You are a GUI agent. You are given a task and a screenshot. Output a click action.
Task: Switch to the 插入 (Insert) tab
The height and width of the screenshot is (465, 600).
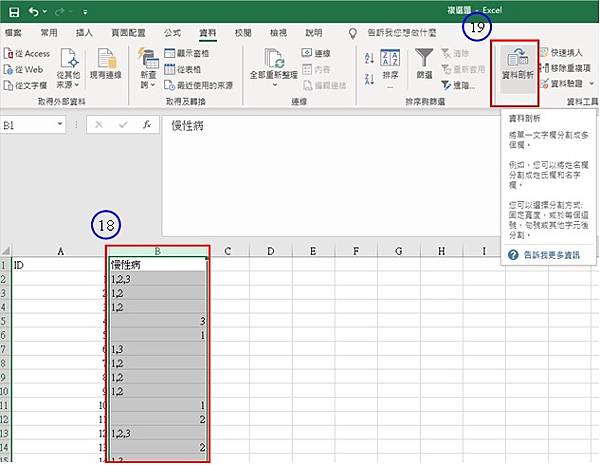84,33
